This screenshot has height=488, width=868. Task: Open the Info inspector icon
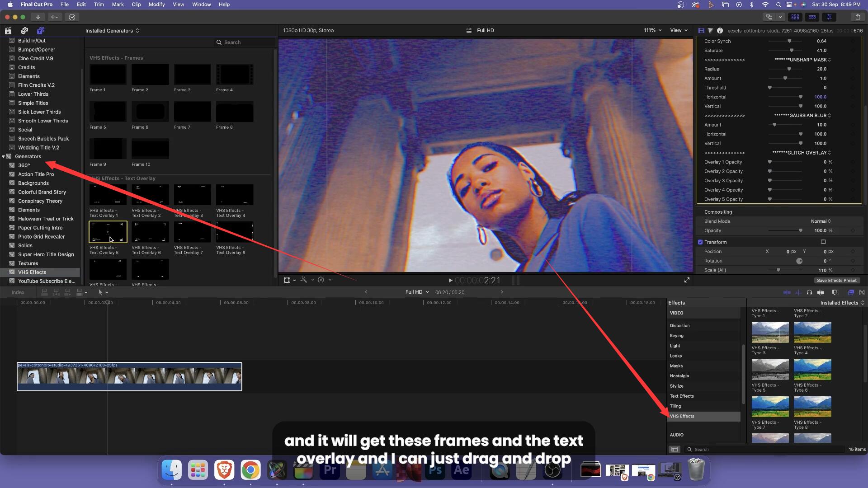click(720, 31)
